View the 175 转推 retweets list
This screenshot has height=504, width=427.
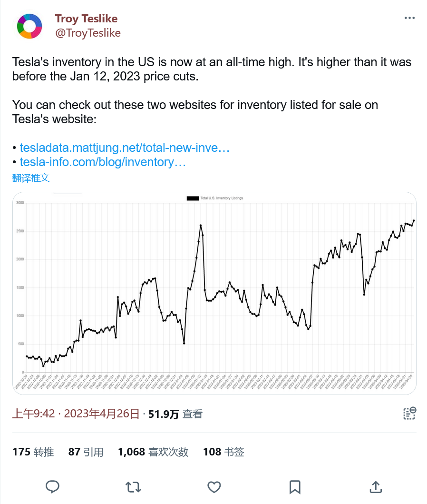point(33,452)
